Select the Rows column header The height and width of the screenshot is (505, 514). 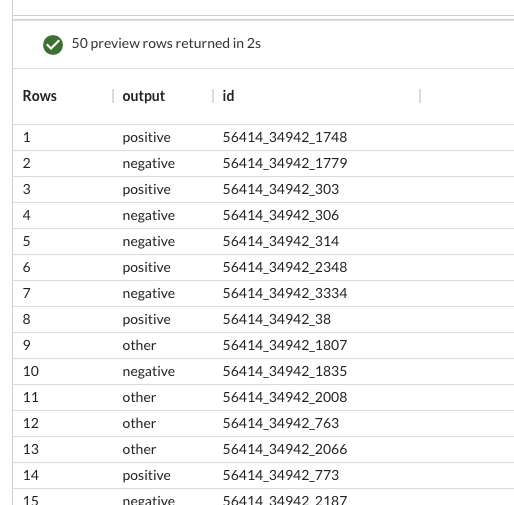pyautogui.click(x=40, y=96)
